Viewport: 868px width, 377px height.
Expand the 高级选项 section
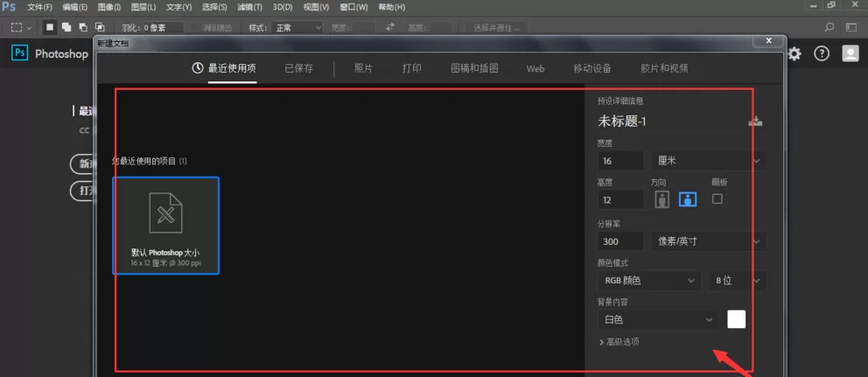tap(619, 342)
